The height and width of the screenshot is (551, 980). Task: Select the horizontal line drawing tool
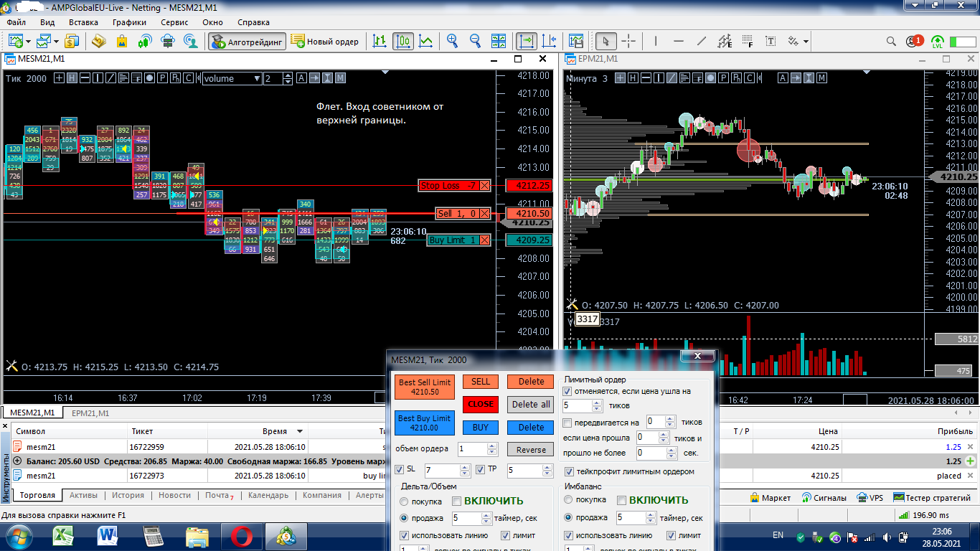click(x=679, y=42)
